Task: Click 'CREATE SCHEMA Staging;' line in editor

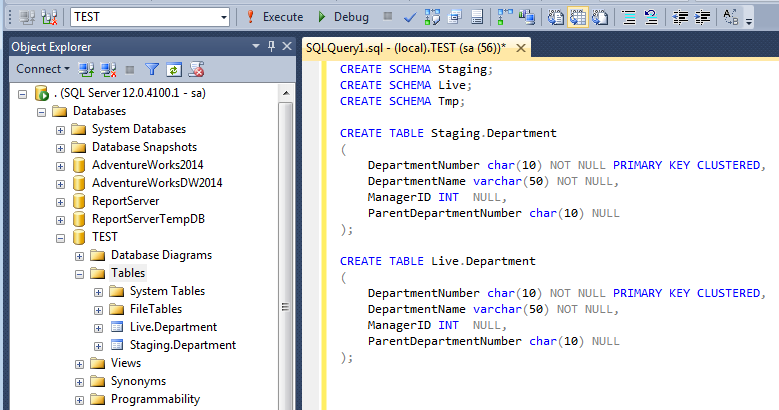Action: coord(416,69)
